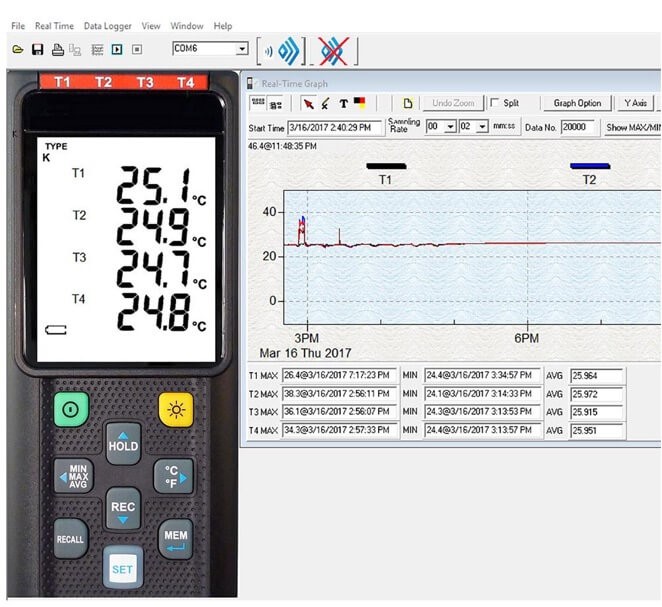Image resolution: width=662 pixels, height=607 pixels.
Task: Select the red arrow cursor tool
Action: 309,103
